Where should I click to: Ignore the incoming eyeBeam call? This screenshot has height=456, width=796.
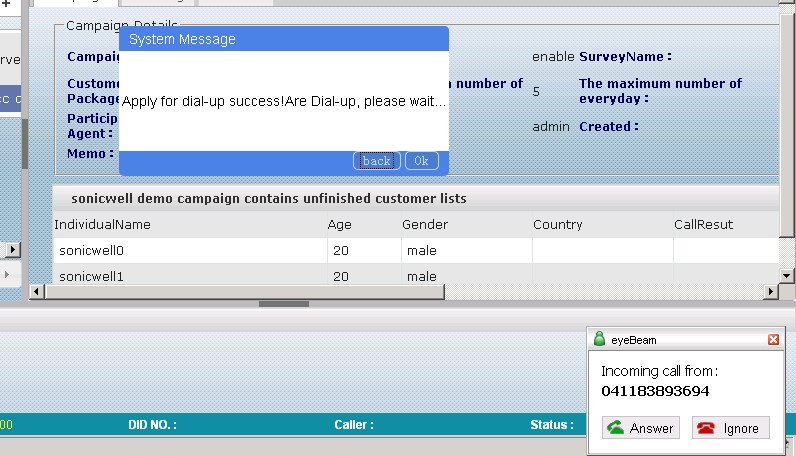(x=730, y=428)
